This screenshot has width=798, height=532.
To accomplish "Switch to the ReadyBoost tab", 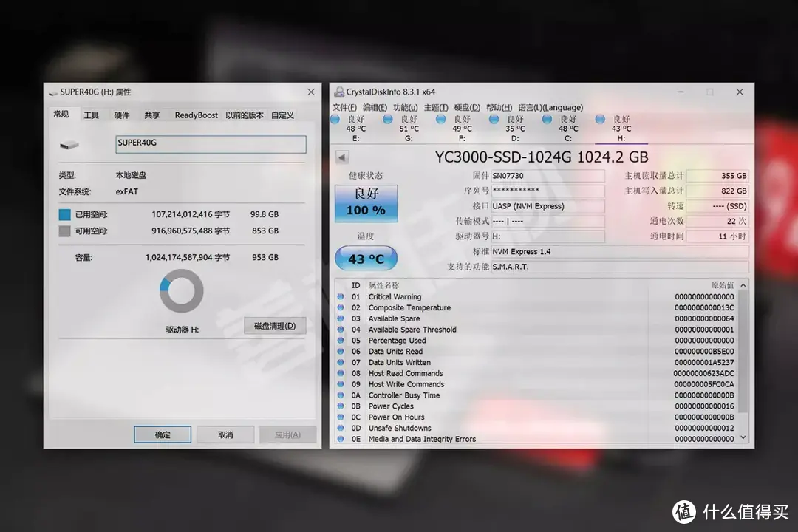I will 196,115.
